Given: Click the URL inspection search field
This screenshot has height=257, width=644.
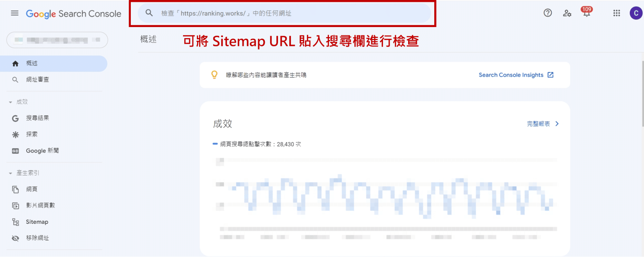Looking at the screenshot, I should (290, 13).
